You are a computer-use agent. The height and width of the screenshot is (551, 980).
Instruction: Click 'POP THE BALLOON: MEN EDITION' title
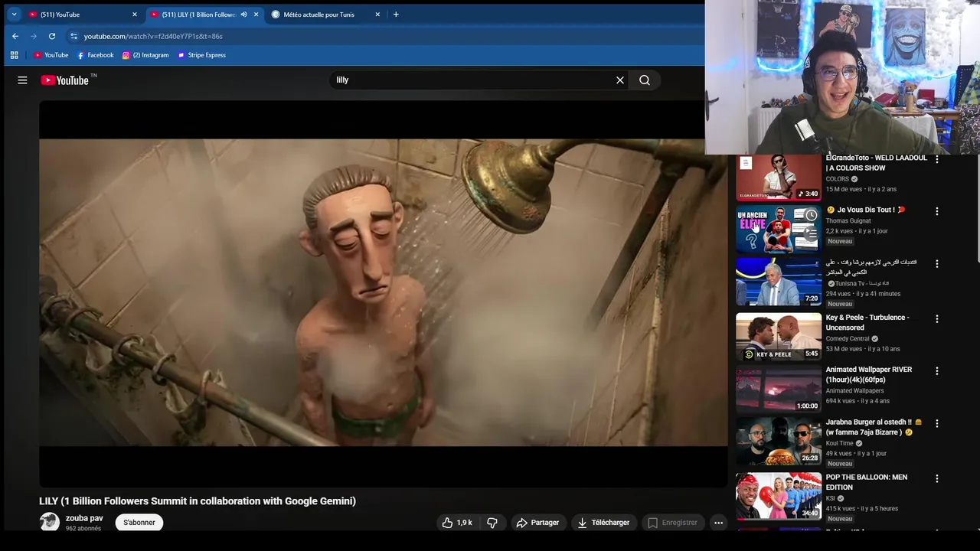867,482
